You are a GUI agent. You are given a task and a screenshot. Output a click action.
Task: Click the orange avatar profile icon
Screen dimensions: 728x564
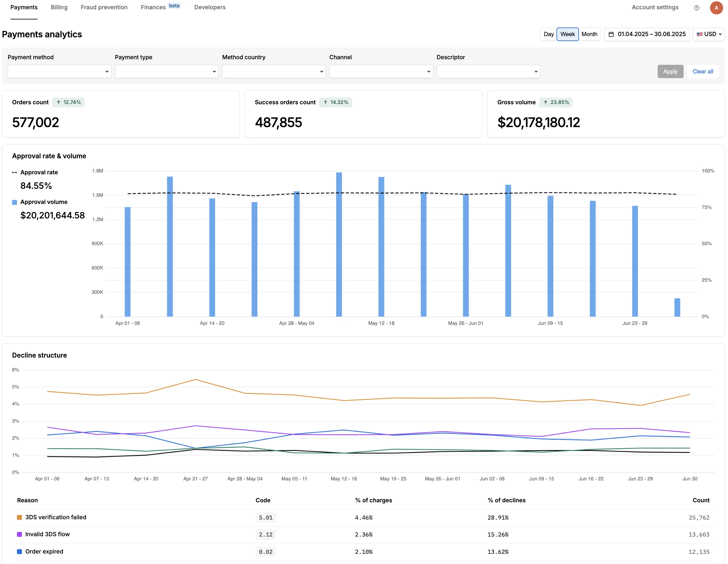(x=716, y=8)
